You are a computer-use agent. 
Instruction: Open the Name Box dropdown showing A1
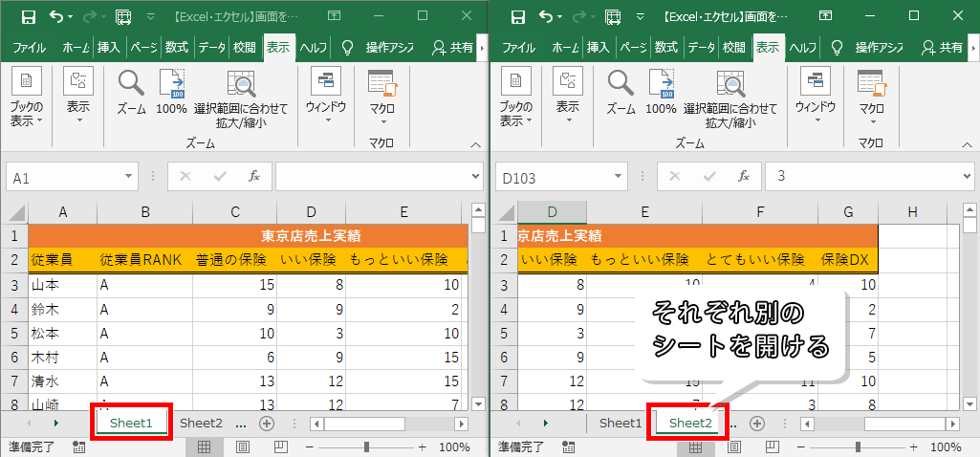pyautogui.click(x=130, y=177)
